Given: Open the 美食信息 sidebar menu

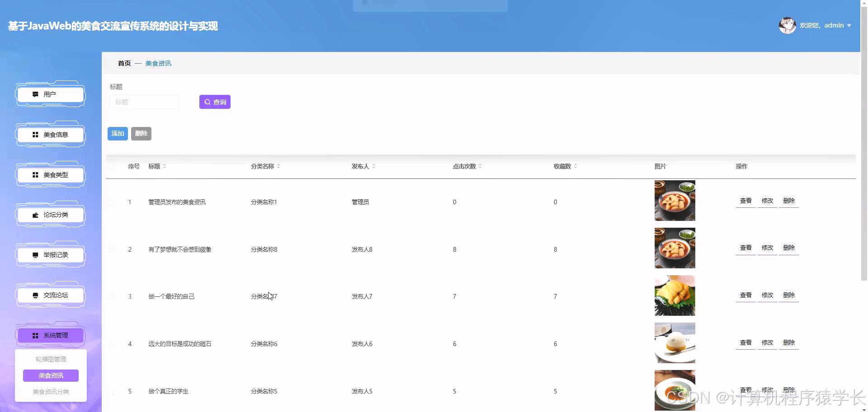Looking at the screenshot, I should (50, 135).
